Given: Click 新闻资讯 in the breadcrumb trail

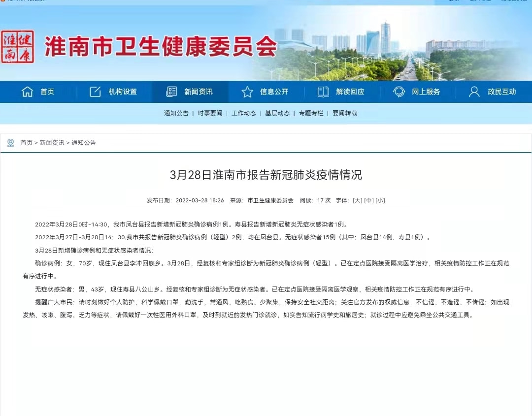Looking at the screenshot, I should (52, 143).
